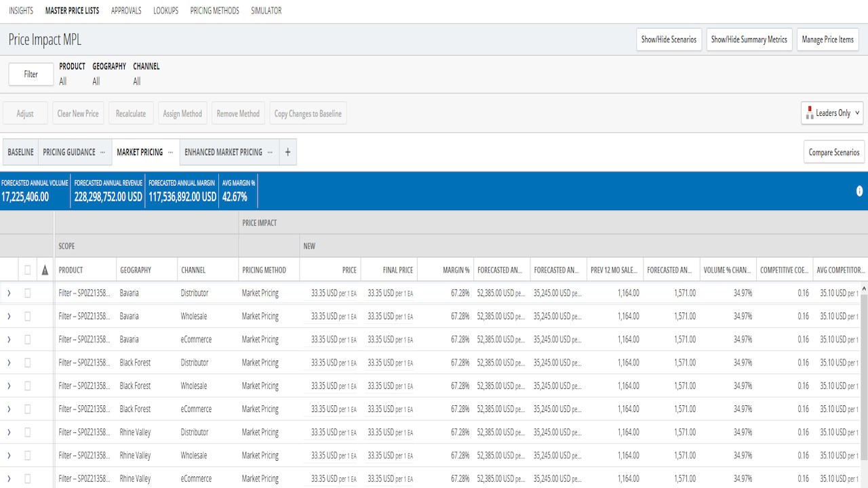
Task: Expand the Rhine Valley Wholesale row
Action: pyautogui.click(x=9, y=455)
